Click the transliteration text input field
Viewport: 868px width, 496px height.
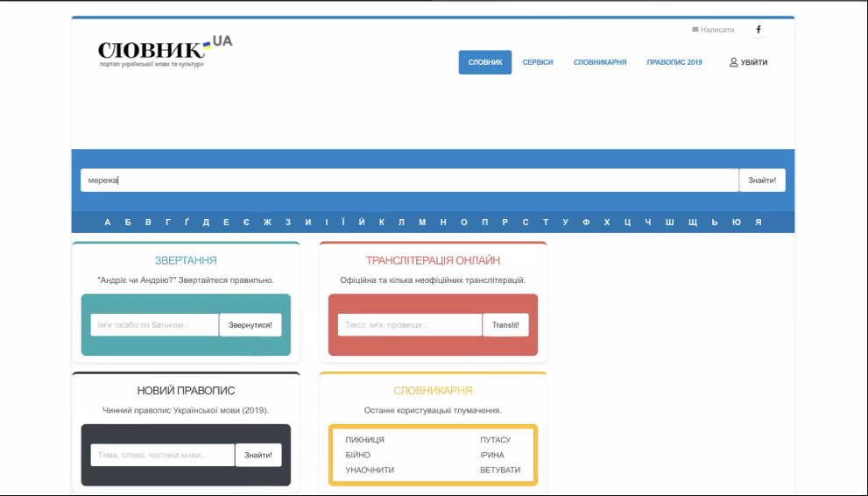tap(410, 325)
